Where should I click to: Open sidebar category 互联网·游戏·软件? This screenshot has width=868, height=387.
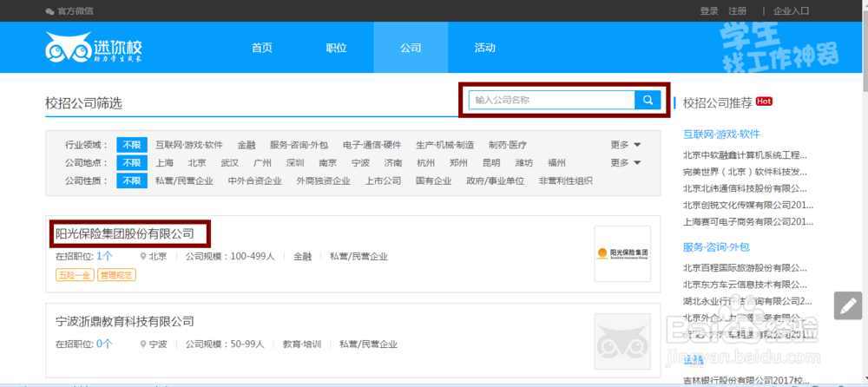(721, 134)
